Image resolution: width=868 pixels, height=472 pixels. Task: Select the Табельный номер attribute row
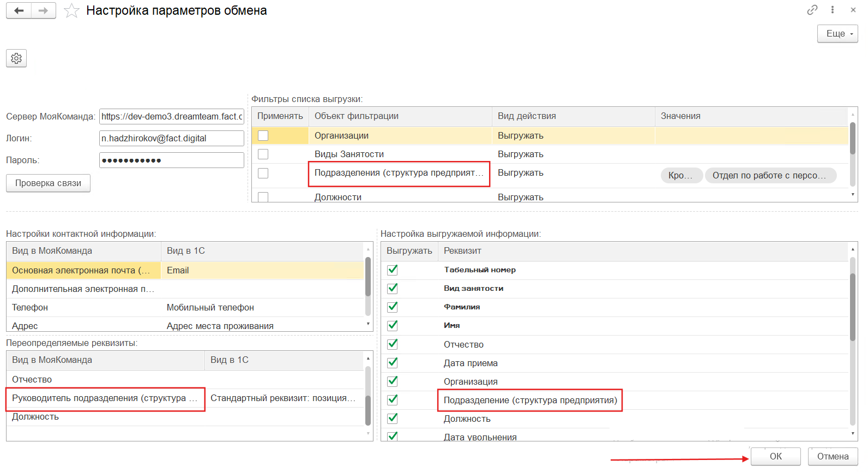[x=614, y=270]
